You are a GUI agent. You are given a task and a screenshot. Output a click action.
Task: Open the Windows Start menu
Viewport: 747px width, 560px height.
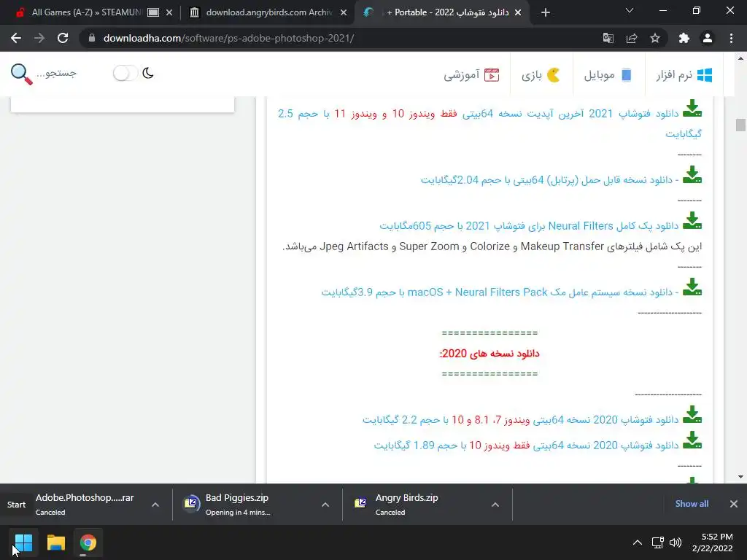[x=23, y=542]
